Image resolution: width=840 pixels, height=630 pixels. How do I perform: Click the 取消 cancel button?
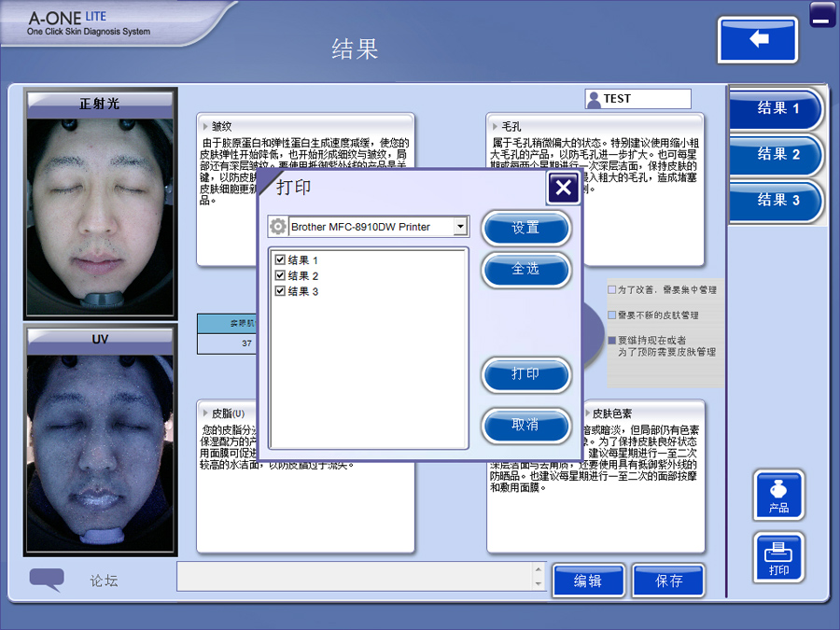pyautogui.click(x=525, y=426)
